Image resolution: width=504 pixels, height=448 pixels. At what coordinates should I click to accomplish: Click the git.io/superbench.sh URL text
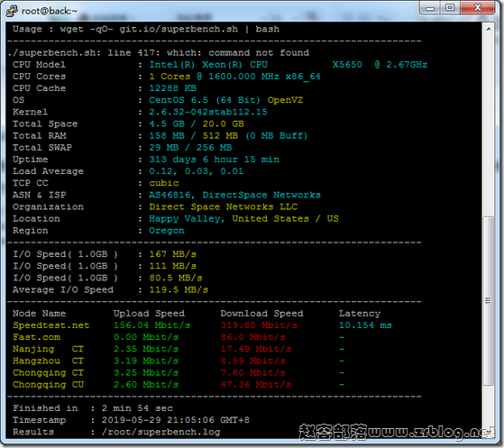click(179, 29)
